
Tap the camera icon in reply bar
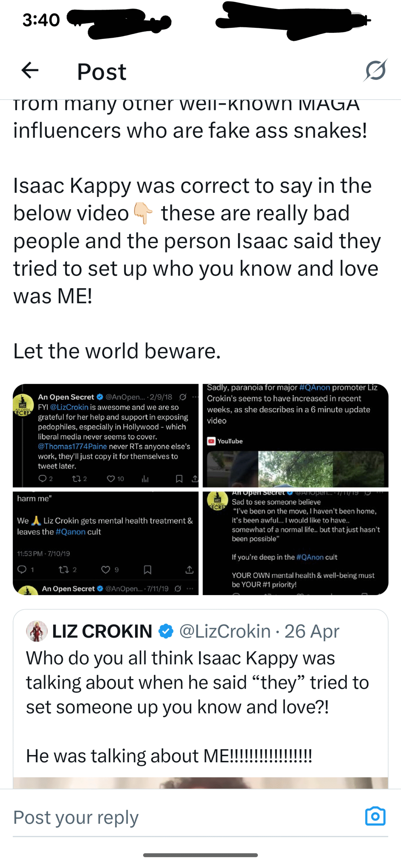[x=375, y=816]
